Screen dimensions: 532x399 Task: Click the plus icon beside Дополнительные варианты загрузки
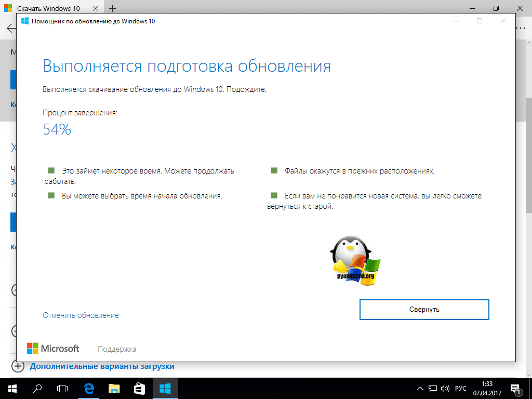[18, 366]
